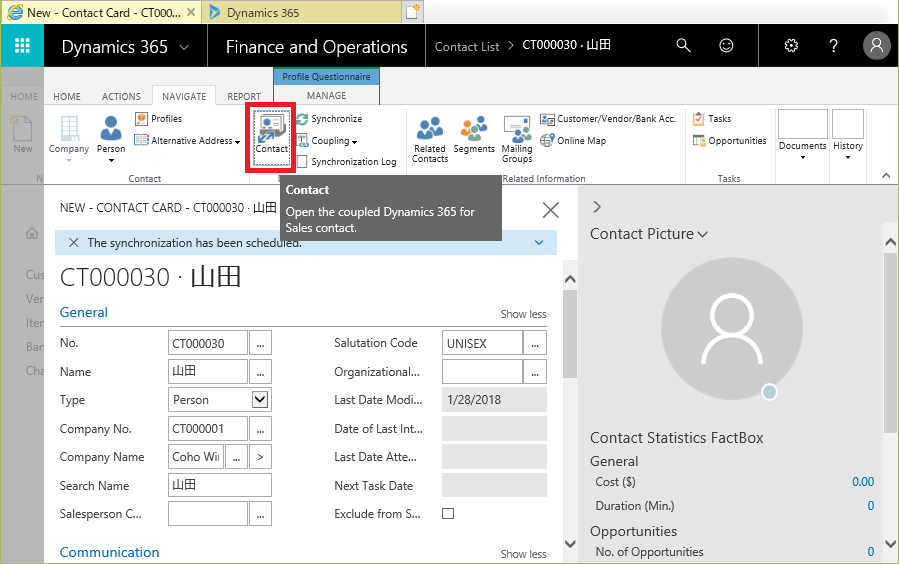Toggle the Exclude from Segment checkbox
The width and height of the screenshot is (899, 564).
[448, 514]
